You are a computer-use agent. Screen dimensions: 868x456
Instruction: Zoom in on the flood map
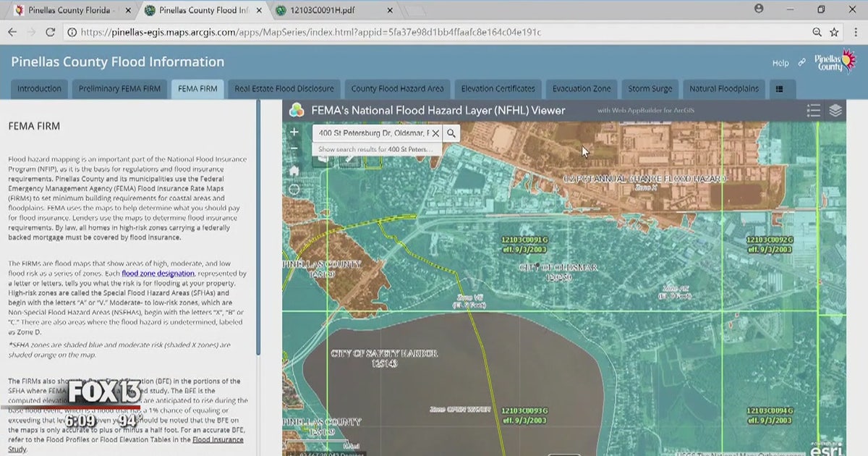tap(294, 132)
